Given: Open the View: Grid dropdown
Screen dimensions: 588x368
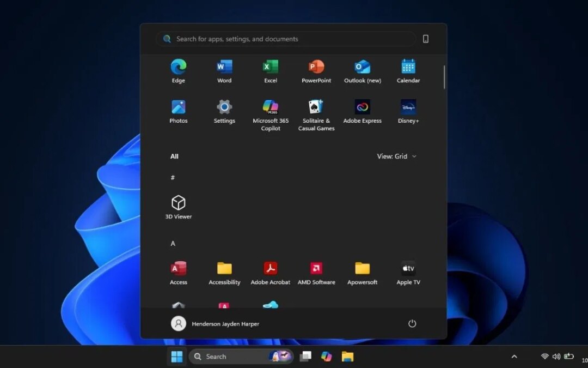Looking at the screenshot, I should coord(397,156).
